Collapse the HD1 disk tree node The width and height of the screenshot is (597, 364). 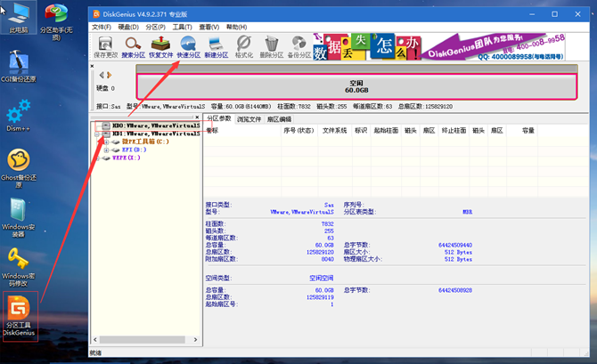tap(97, 133)
